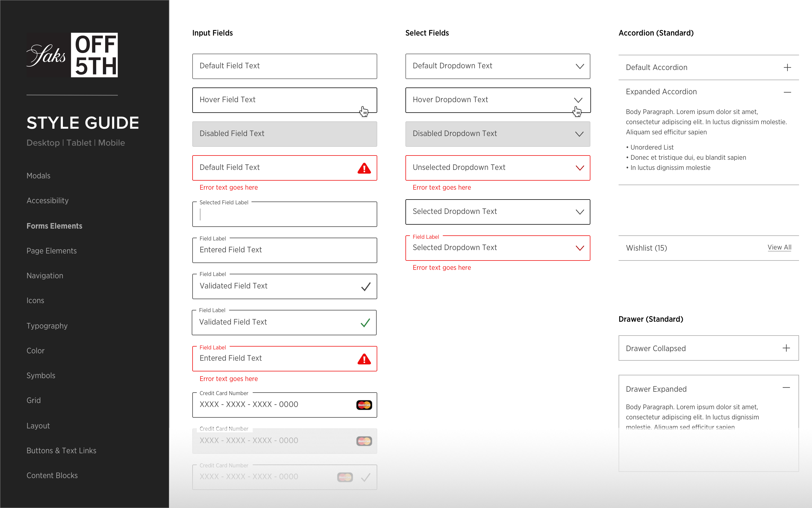The width and height of the screenshot is (812, 508).
Task: Click the MasterCard icon beside the checkmark in bottom card field
Action: pyautogui.click(x=345, y=477)
